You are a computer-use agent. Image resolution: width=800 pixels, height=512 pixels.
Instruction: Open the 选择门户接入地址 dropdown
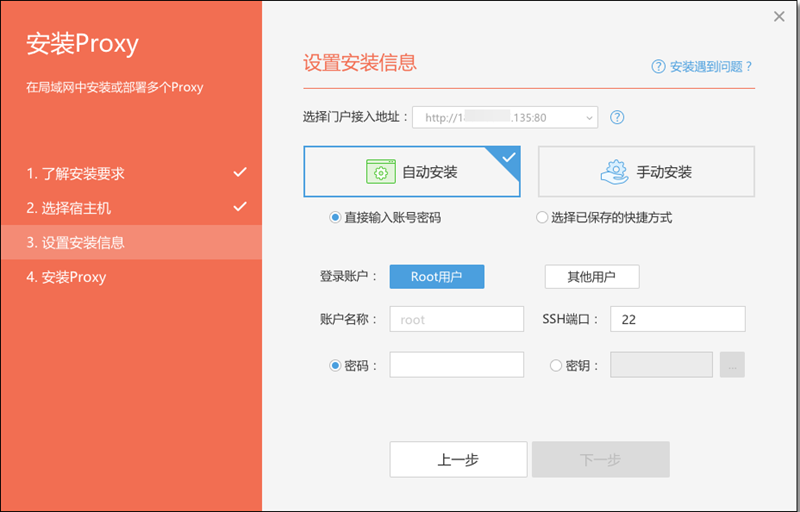pyautogui.click(x=504, y=117)
